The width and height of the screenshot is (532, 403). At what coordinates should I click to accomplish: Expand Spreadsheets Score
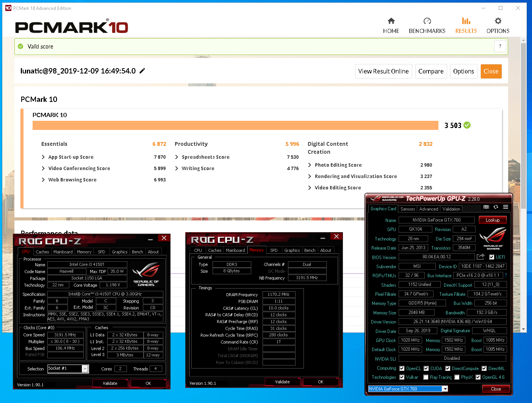[177, 157]
